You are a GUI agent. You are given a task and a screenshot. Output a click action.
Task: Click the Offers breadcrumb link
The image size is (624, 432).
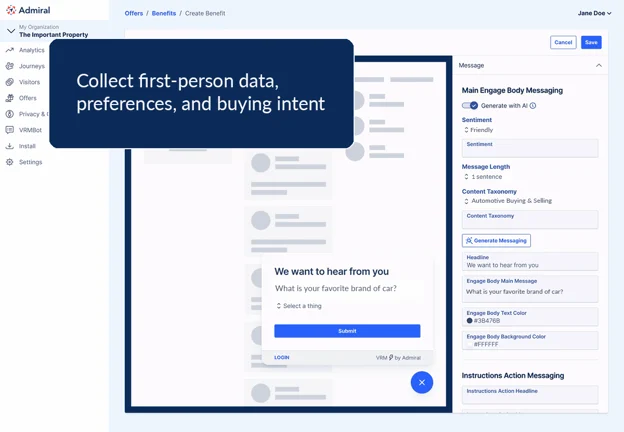pos(134,13)
